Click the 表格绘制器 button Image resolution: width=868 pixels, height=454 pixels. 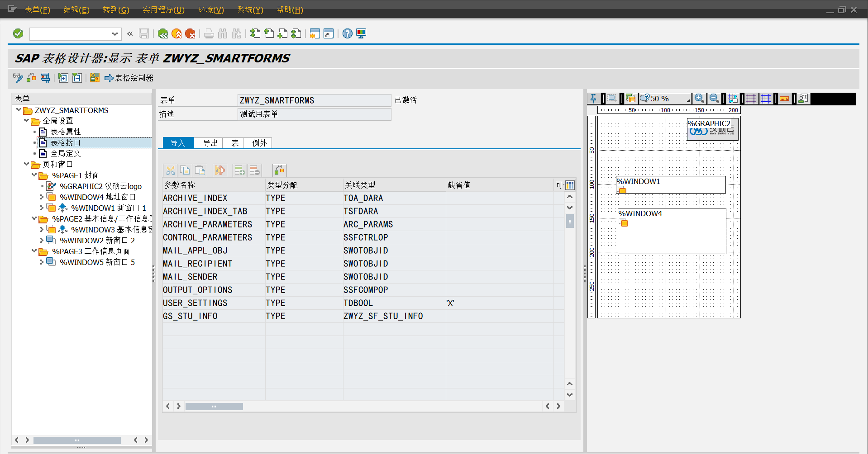pos(129,78)
